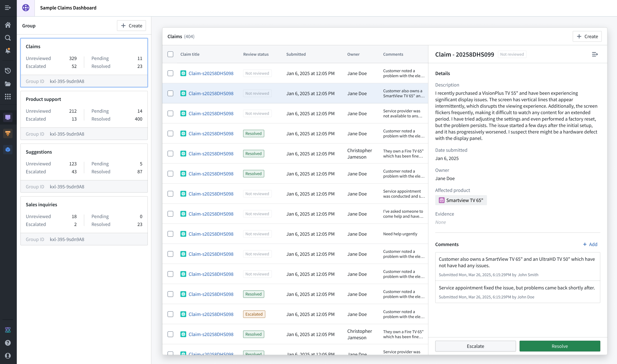617x364 pixels.
Task: Resolve the claim with the green Resolve button
Action: coord(560,346)
